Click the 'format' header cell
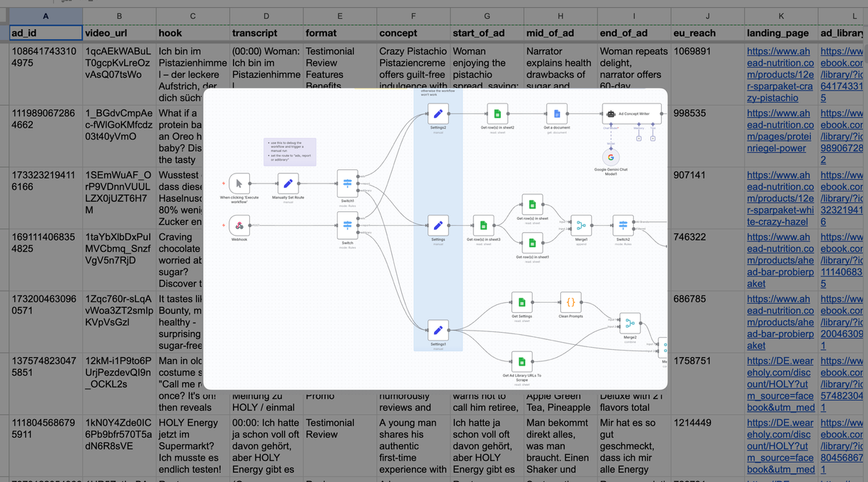This screenshot has height=482, width=868. pyautogui.click(x=340, y=33)
